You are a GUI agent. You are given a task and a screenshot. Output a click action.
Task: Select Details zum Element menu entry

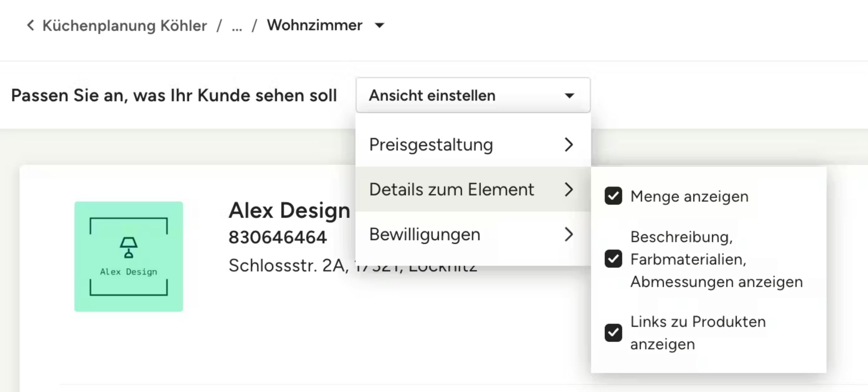coord(451,189)
